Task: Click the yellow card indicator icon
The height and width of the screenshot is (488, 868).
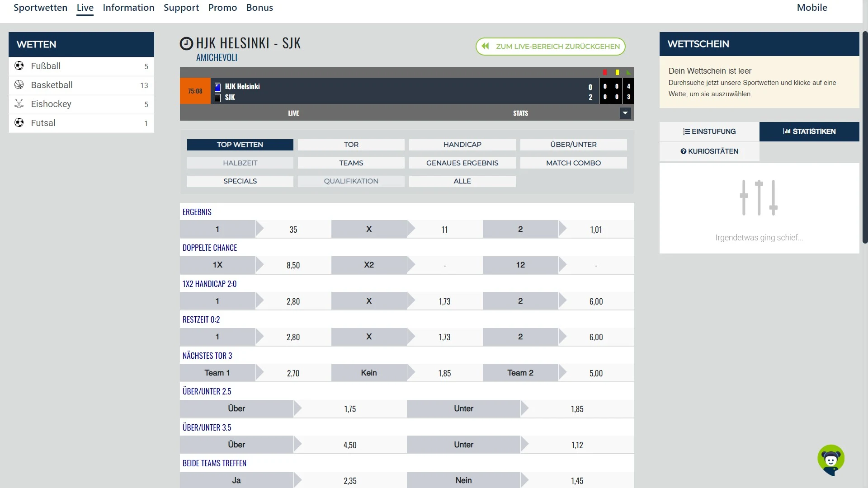Action: [x=617, y=72]
